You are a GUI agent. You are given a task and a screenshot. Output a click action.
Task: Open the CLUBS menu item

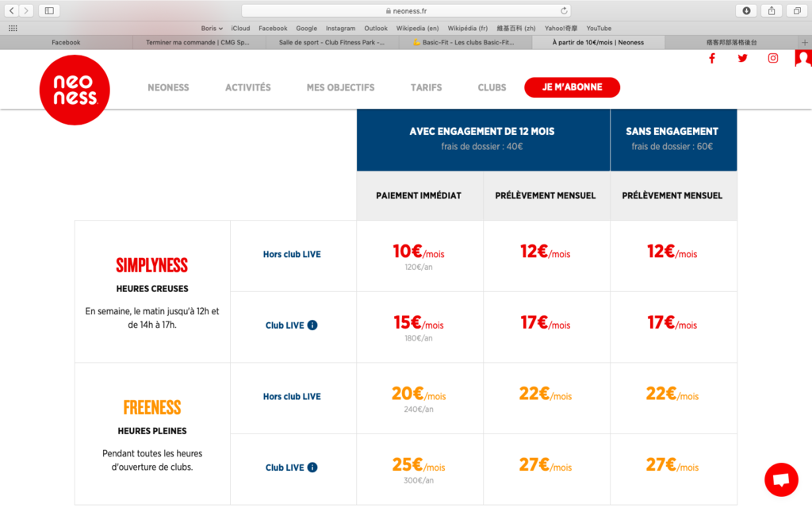pyautogui.click(x=492, y=87)
